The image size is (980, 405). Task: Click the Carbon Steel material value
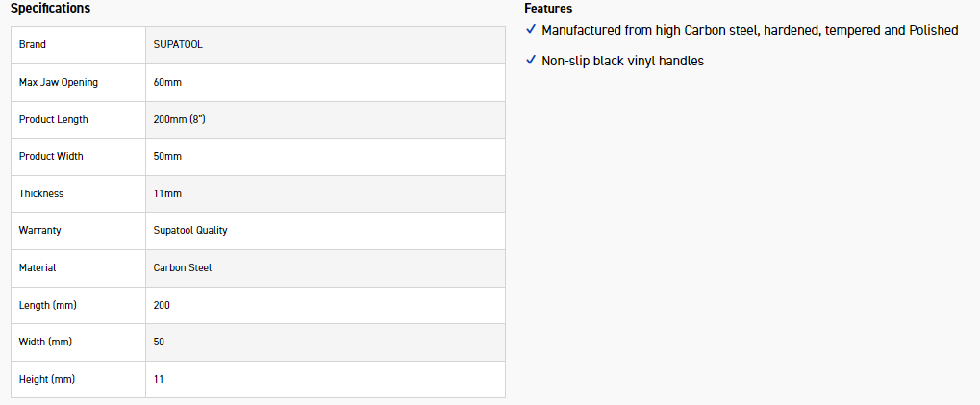coord(183,267)
